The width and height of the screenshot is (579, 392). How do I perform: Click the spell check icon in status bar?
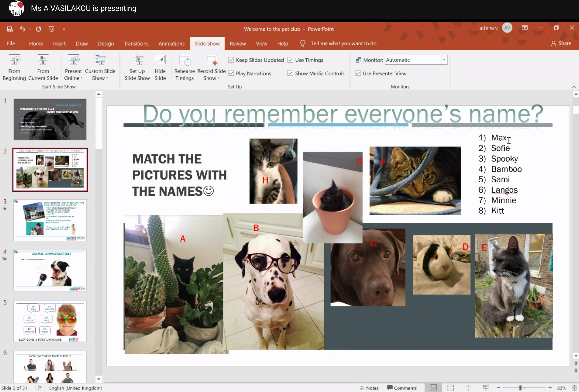tap(38, 387)
